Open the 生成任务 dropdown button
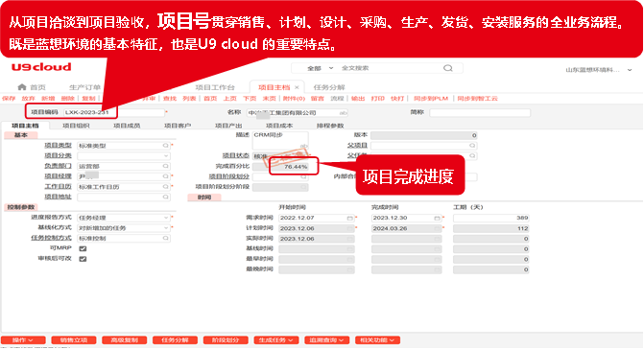 click(x=275, y=340)
